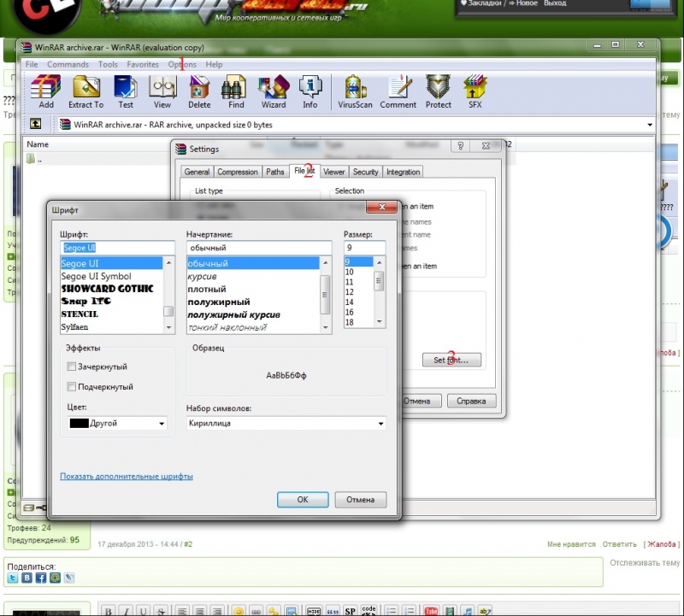Click Справка in the Settings dialog
This screenshot has width=684, height=616.
[x=472, y=401]
